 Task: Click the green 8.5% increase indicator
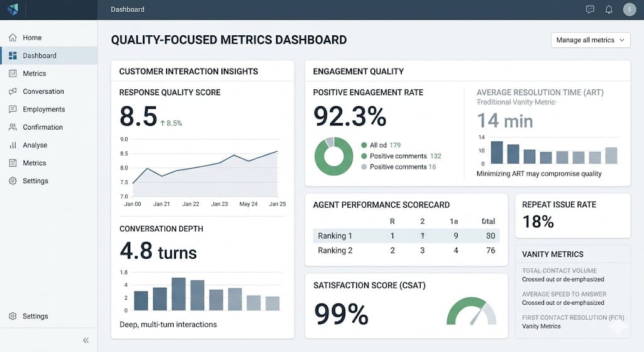click(x=171, y=123)
